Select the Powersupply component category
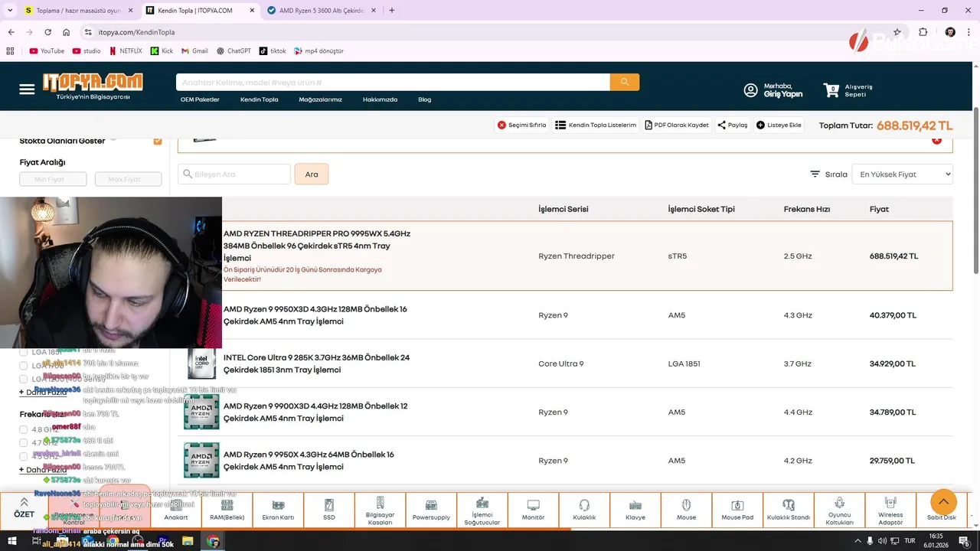980x551 pixels. click(431, 510)
